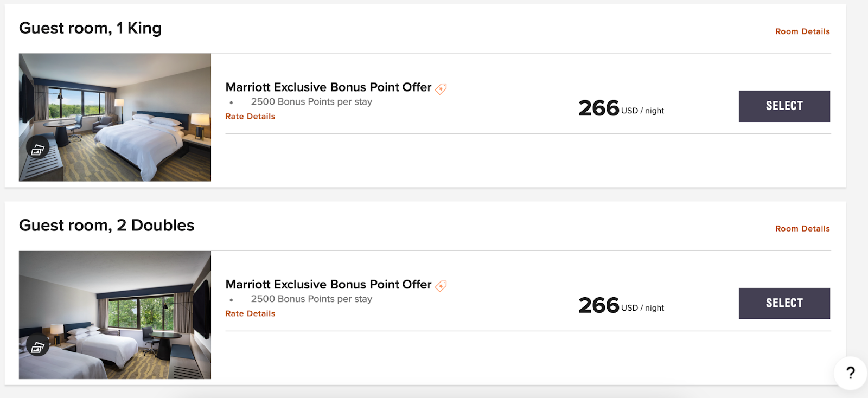The image size is (868, 398).
Task: Click the offer tag icon for King room
Action: coord(441,89)
